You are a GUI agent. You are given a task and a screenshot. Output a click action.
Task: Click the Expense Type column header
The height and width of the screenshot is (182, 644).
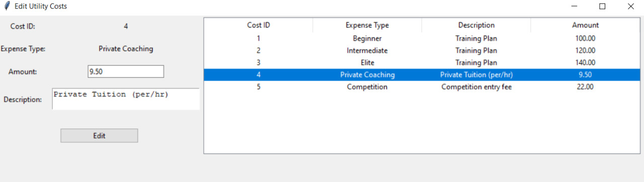(x=367, y=25)
